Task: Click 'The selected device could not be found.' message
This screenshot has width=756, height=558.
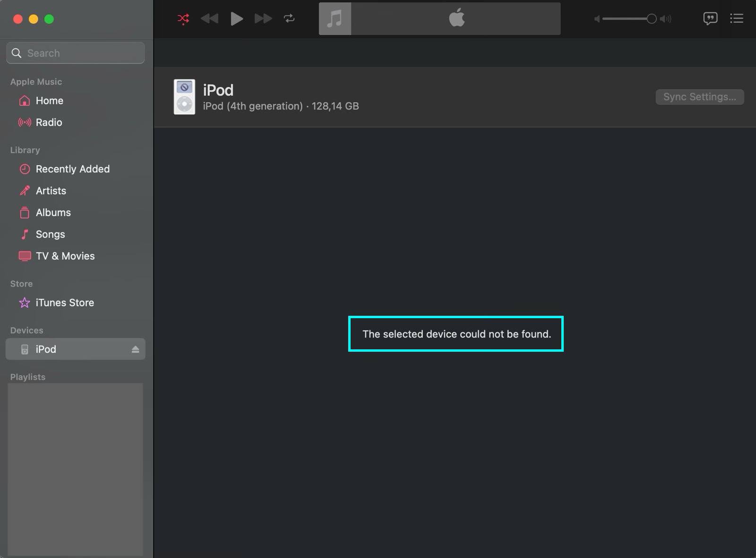Action: [456, 334]
